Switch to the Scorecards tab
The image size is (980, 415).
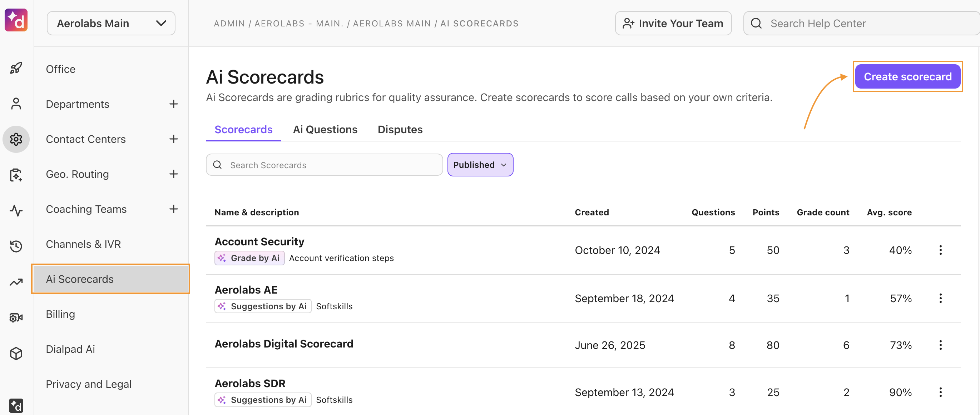[243, 130]
